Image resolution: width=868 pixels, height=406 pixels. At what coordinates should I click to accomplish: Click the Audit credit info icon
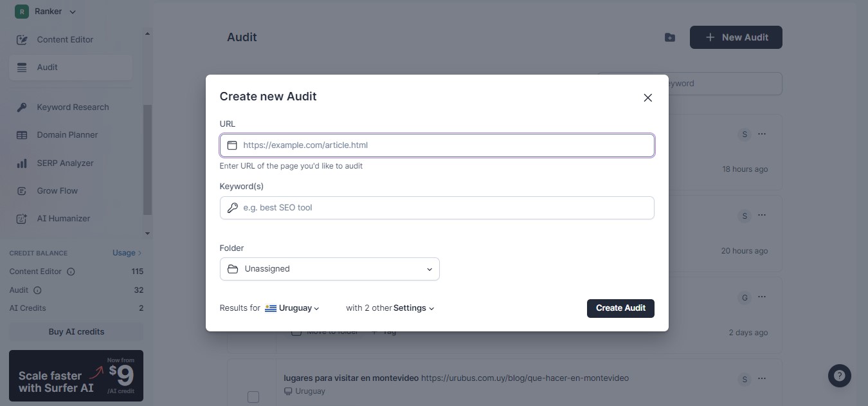(x=37, y=290)
